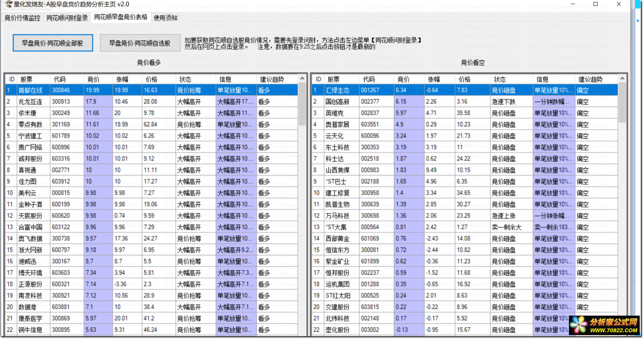Select the 零点有数 row

[151, 124]
